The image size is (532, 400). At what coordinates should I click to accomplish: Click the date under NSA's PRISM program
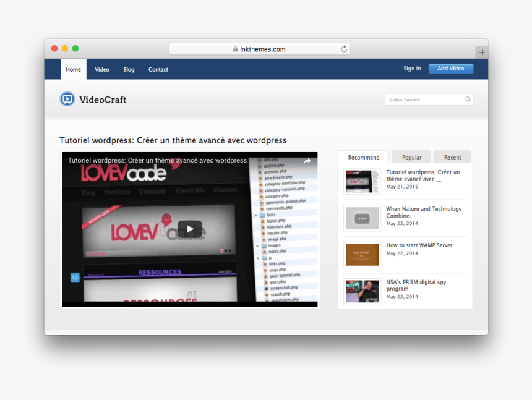tap(402, 297)
